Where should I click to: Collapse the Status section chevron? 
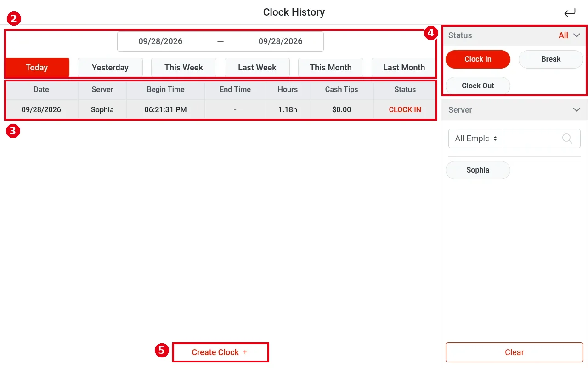tap(577, 35)
